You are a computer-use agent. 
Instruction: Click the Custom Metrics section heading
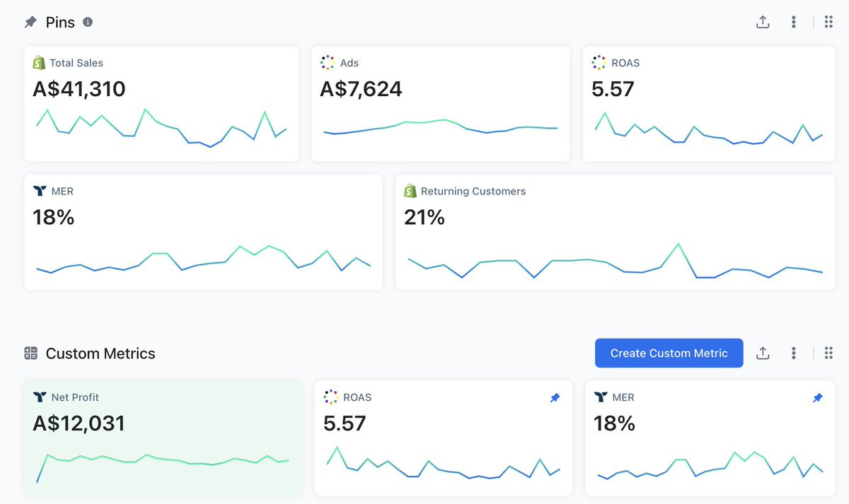coord(100,353)
